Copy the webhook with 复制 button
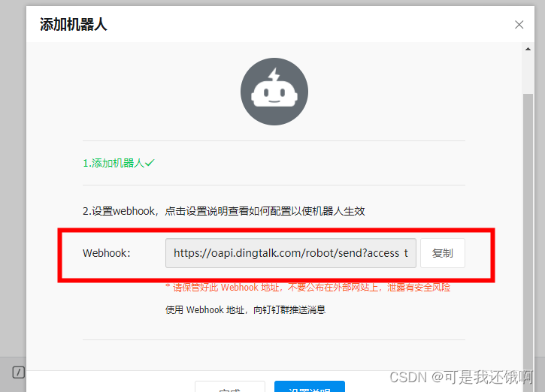This screenshot has width=545, height=392. [x=443, y=253]
